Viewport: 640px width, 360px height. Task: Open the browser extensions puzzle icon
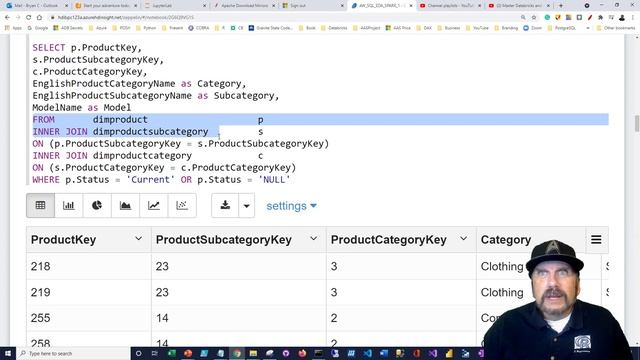(x=600, y=18)
